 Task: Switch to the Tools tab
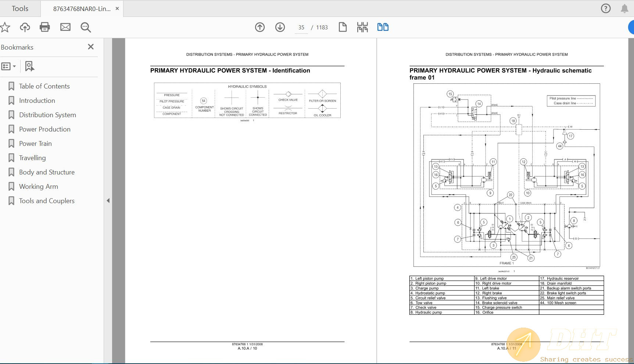point(20,8)
